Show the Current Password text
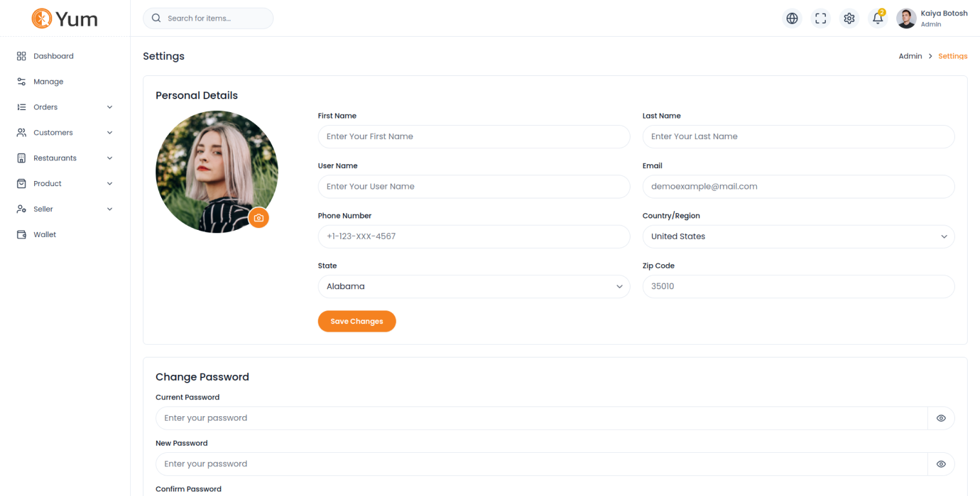 click(941, 418)
